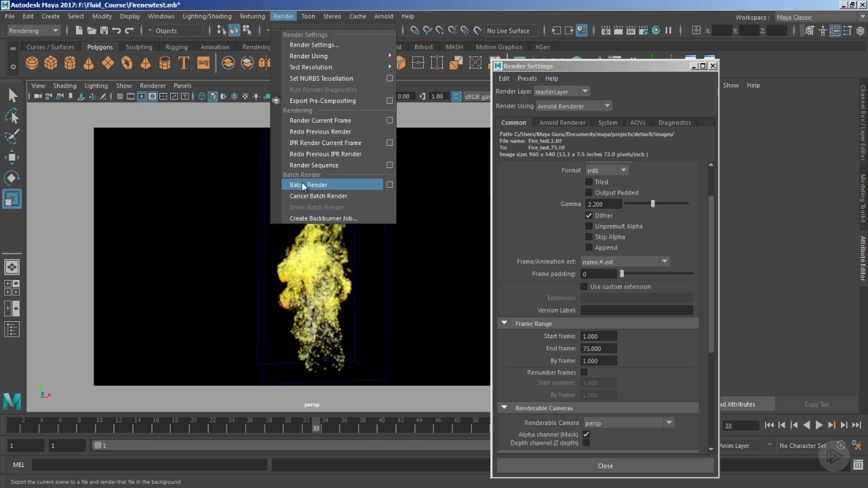Viewport: 868px width, 488px height.
Task: Switch to the Arnold Renderer tab
Action: [x=562, y=123]
